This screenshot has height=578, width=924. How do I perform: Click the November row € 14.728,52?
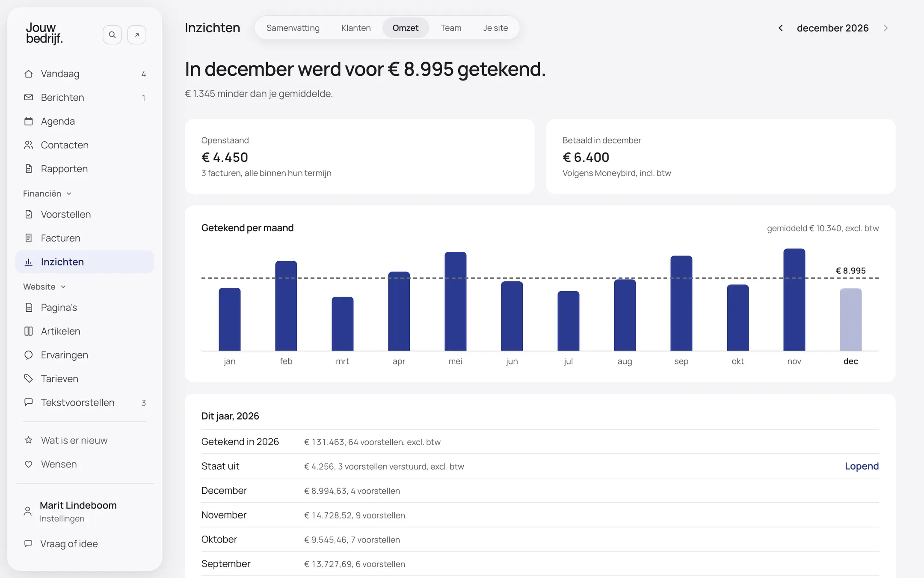tap(540, 515)
